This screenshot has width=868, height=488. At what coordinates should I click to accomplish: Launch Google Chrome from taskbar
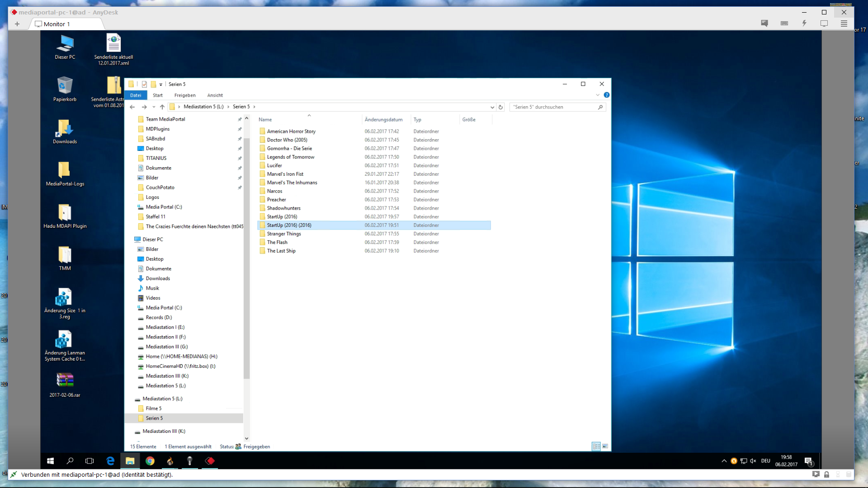coord(150,461)
